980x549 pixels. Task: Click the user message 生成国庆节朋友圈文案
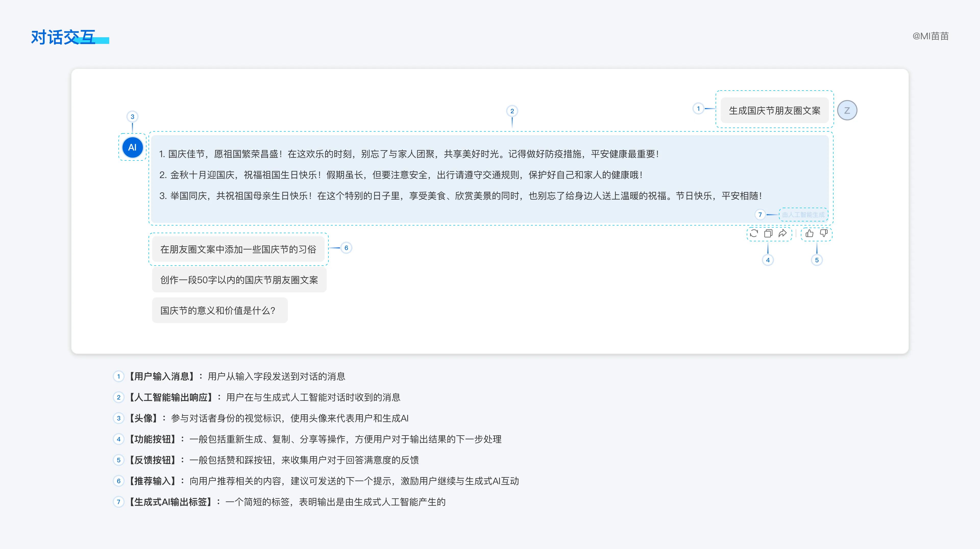click(x=775, y=111)
